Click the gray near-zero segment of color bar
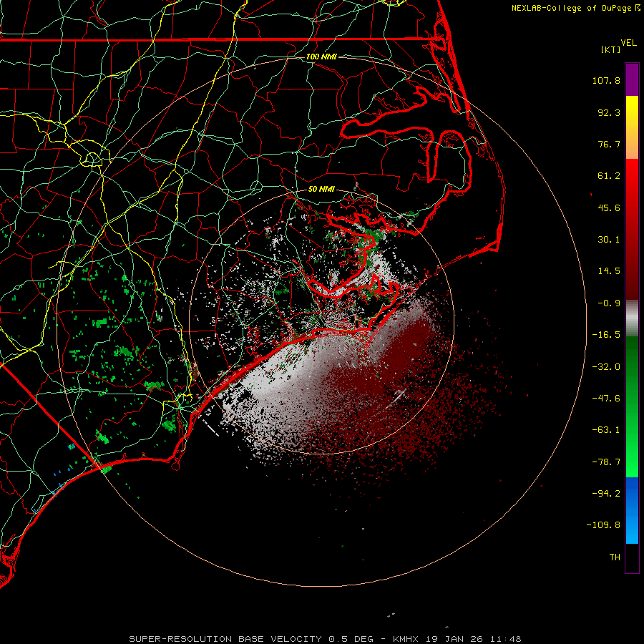644x644 pixels. (x=632, y=318)
